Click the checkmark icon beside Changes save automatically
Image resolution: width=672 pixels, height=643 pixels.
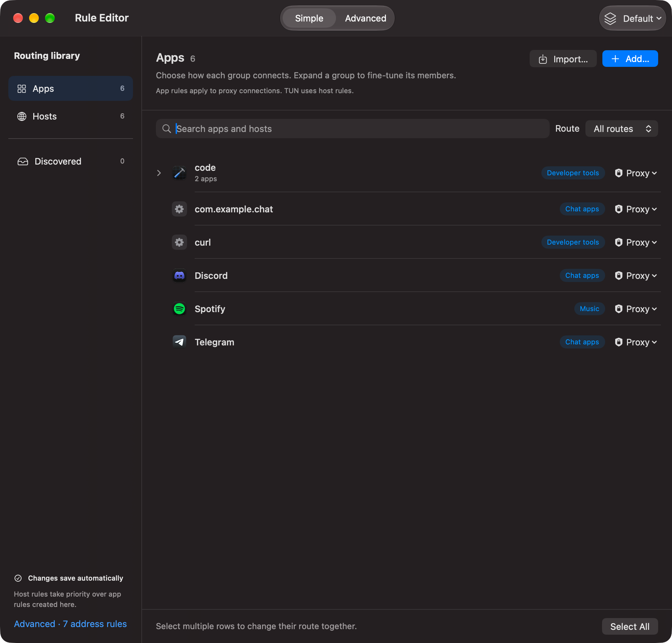tap(18, 578)
